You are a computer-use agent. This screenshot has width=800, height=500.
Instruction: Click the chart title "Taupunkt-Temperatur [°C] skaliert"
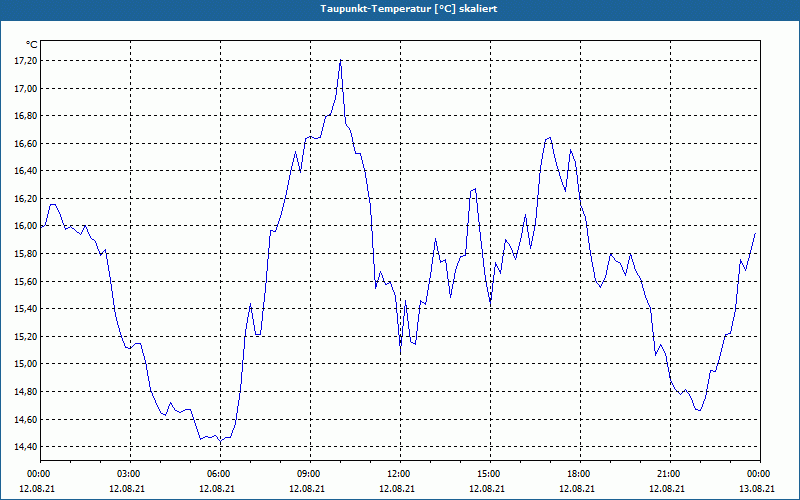pyautogui.click(x=409, y=9)
